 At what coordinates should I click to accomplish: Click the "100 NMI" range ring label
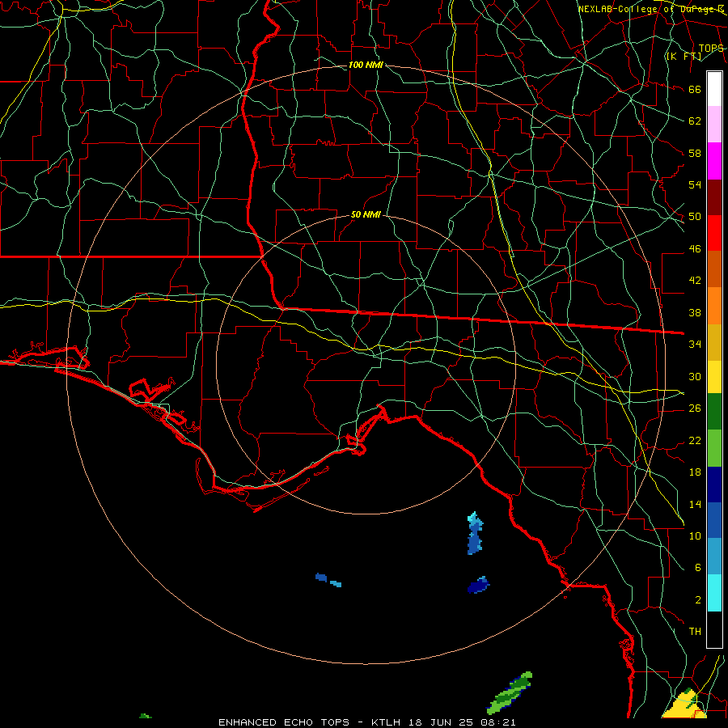[x=366, y=65]
